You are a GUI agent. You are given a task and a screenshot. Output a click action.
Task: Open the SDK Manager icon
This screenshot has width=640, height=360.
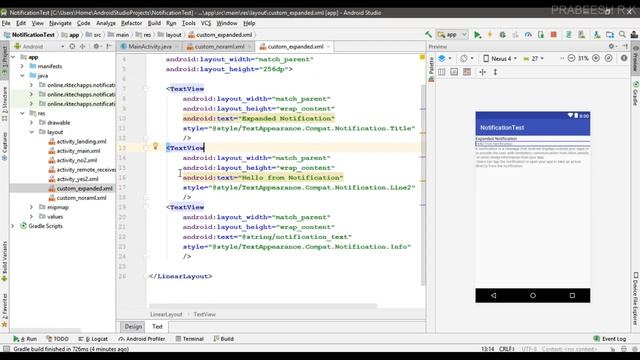597,35
